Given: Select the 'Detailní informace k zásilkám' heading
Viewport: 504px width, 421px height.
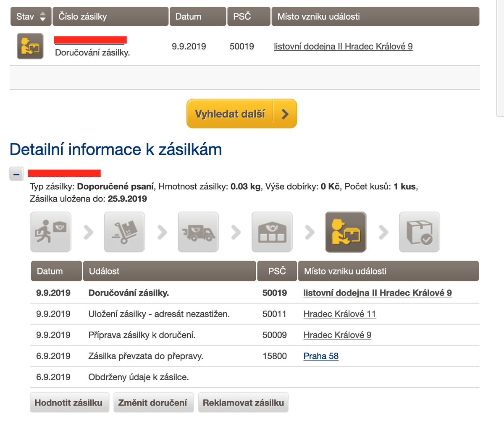Looking at the screenshot, I should click(x=115, y=150).
